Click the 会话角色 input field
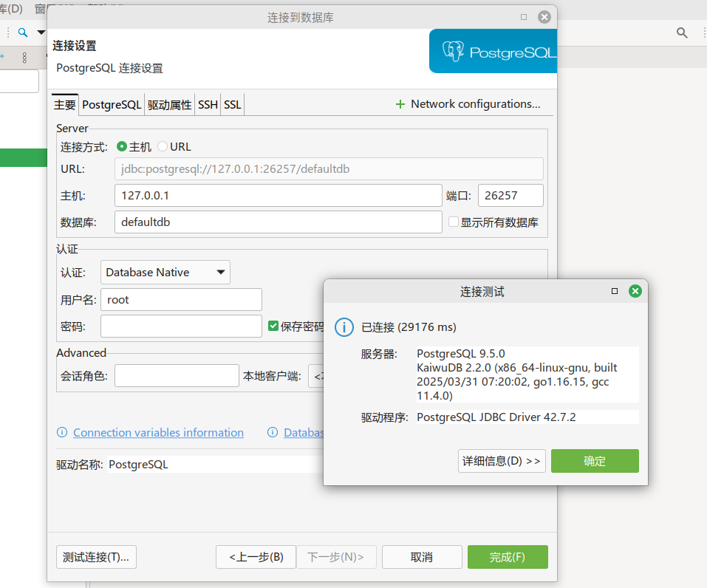This screenshot has height=588, width=707. pos(177,375)
